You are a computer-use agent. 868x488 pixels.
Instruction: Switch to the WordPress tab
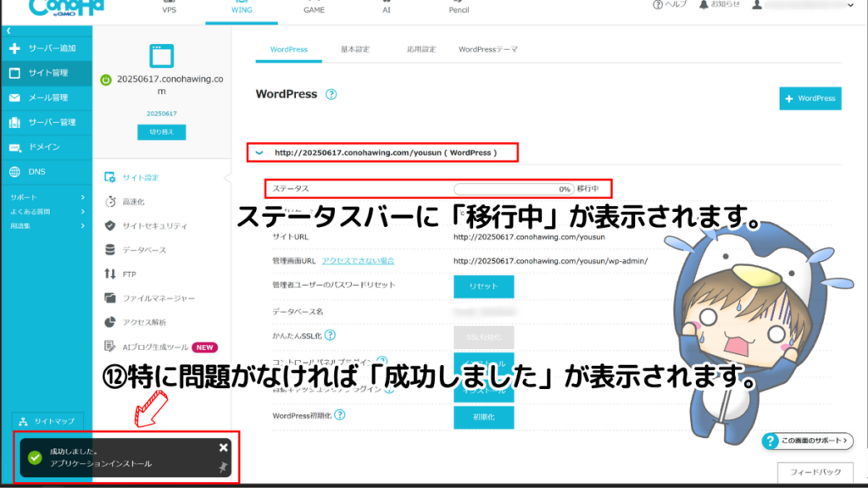[x=288, y=49]
